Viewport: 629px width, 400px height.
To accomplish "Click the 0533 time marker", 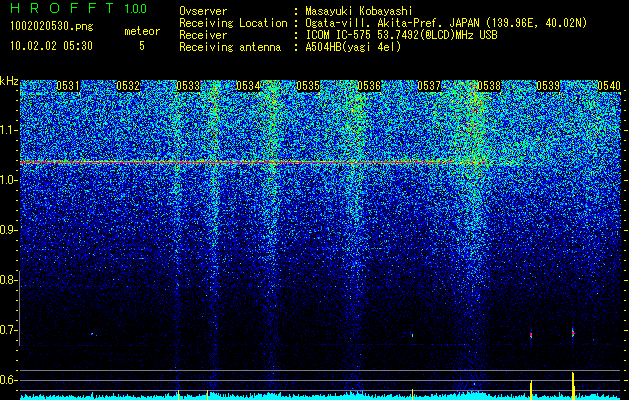I will point(188,86).
